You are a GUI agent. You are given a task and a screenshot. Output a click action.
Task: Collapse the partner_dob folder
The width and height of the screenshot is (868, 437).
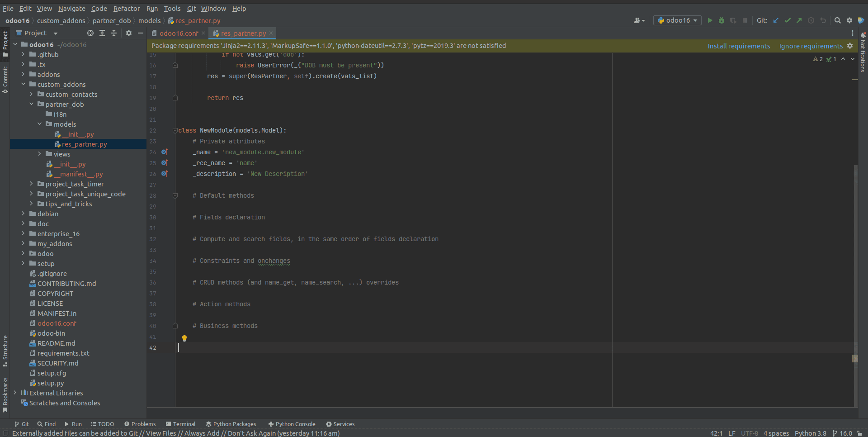(31, 104)
